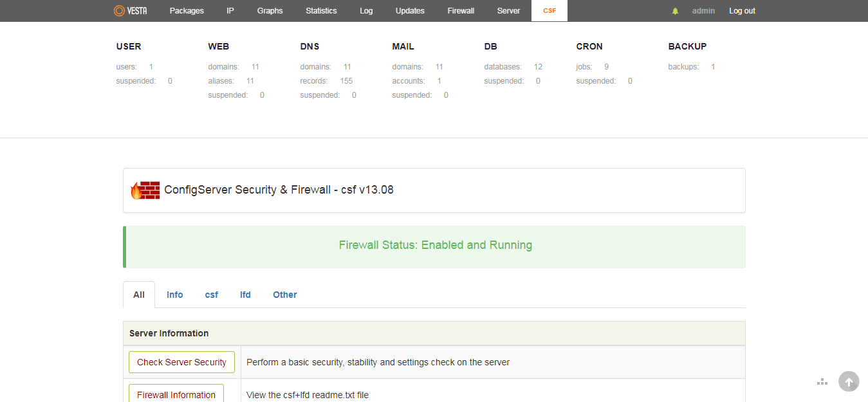
Task: Click the Server Information header
Action: 434,333
